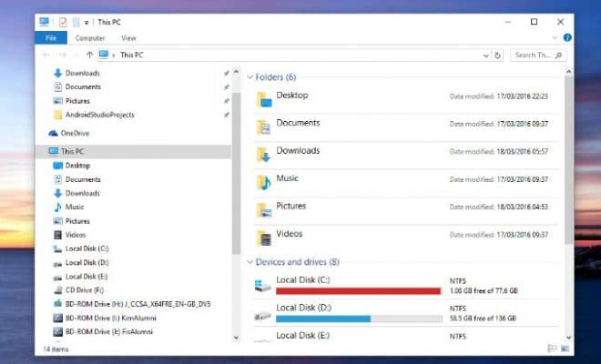601x364 pixels.
Task: Open the Music folder icon in main pane
Action: click(x=263, y=182)
